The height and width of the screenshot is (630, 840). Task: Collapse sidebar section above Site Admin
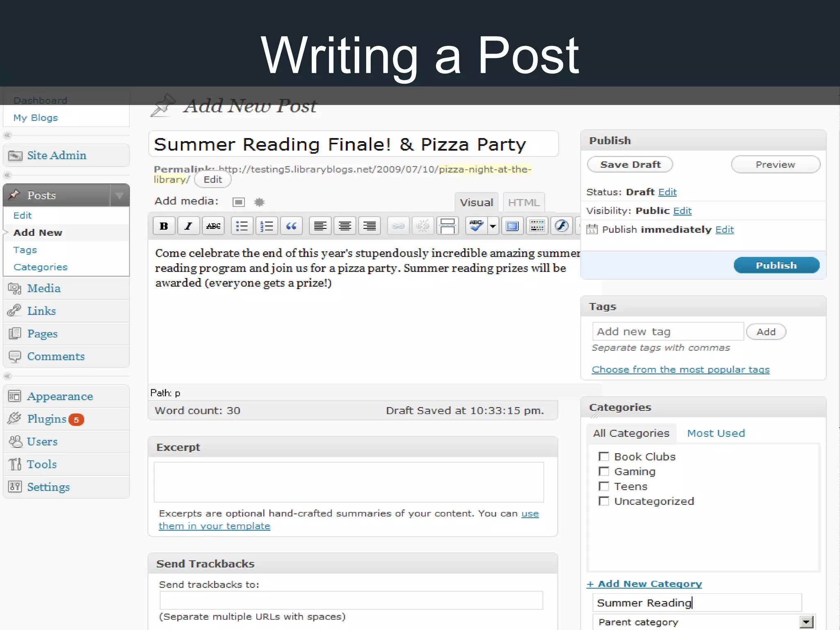click(7, 135)
